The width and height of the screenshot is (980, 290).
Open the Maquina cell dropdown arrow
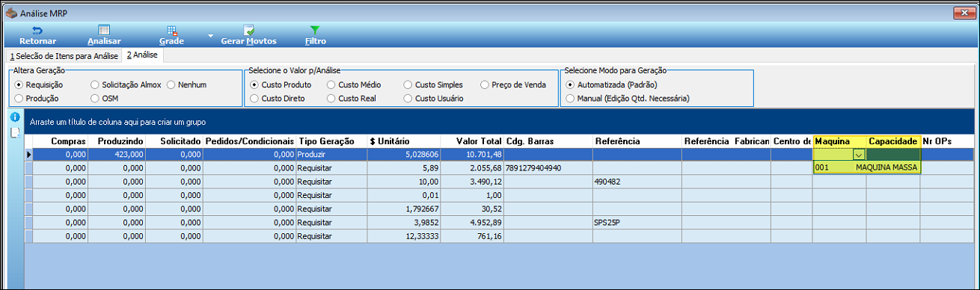click(859, 155)
